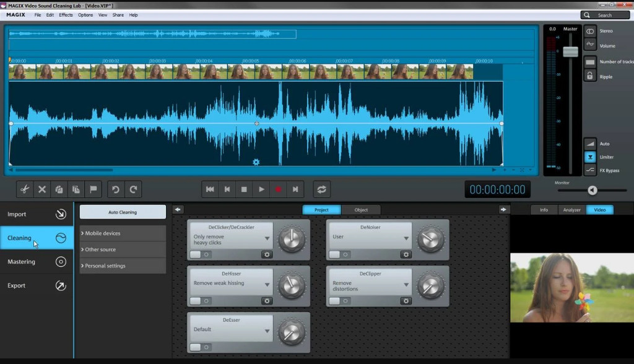Enable the DeNoiser power switch
The image size is (634, 364).
pyautogui.click(x=340, y=254)
